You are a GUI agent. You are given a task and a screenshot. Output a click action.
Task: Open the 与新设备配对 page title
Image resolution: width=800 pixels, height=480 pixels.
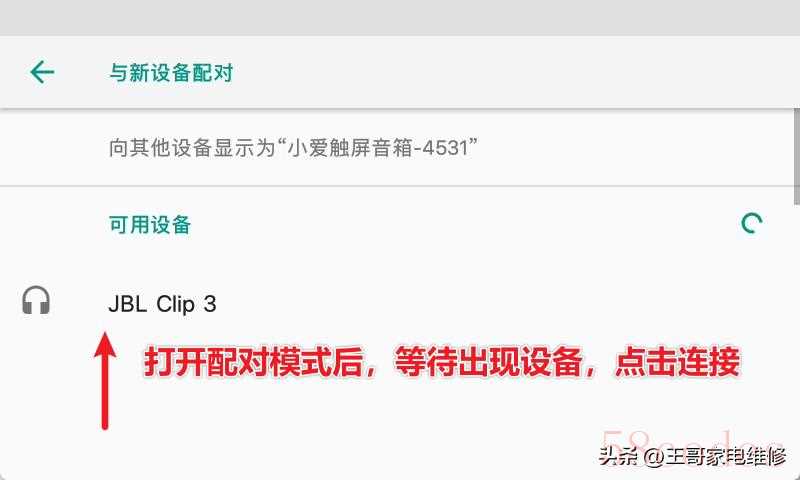[x=171, y=72]
